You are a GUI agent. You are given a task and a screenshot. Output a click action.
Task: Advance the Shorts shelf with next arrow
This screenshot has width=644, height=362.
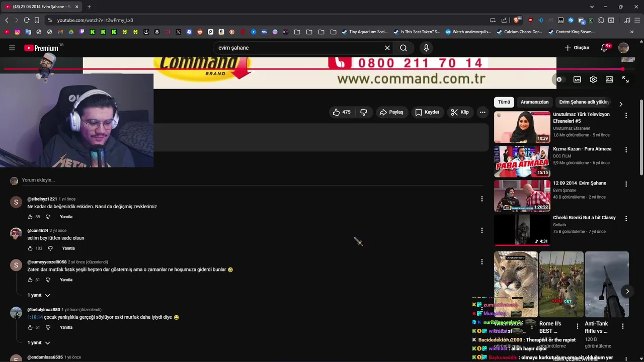[627, 291]
